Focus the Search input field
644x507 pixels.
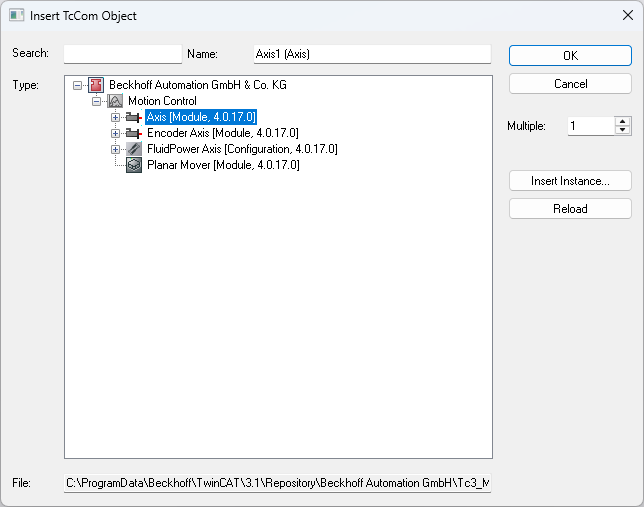click(x=123, y=54)
